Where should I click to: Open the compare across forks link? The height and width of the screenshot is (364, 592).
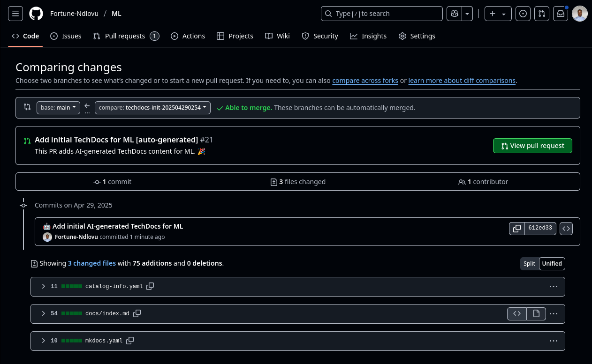click(x=365, y=81)
